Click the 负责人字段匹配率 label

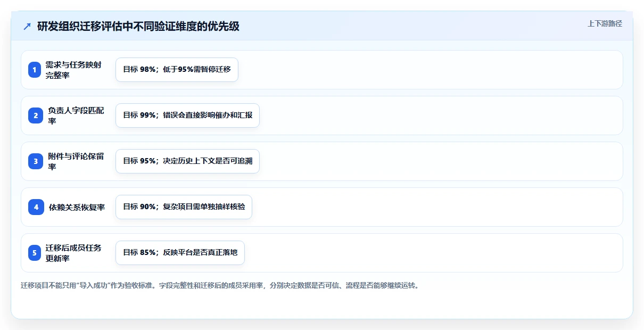(76, 115)
